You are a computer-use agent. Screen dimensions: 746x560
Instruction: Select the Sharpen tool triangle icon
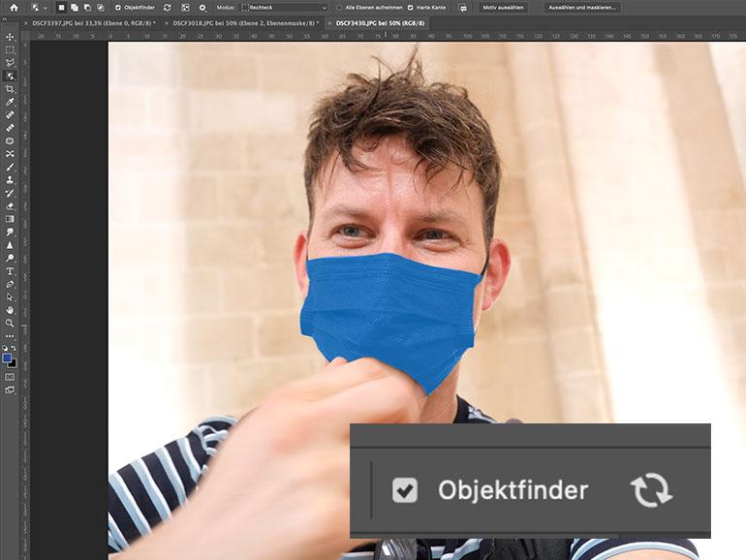[10, 245]
